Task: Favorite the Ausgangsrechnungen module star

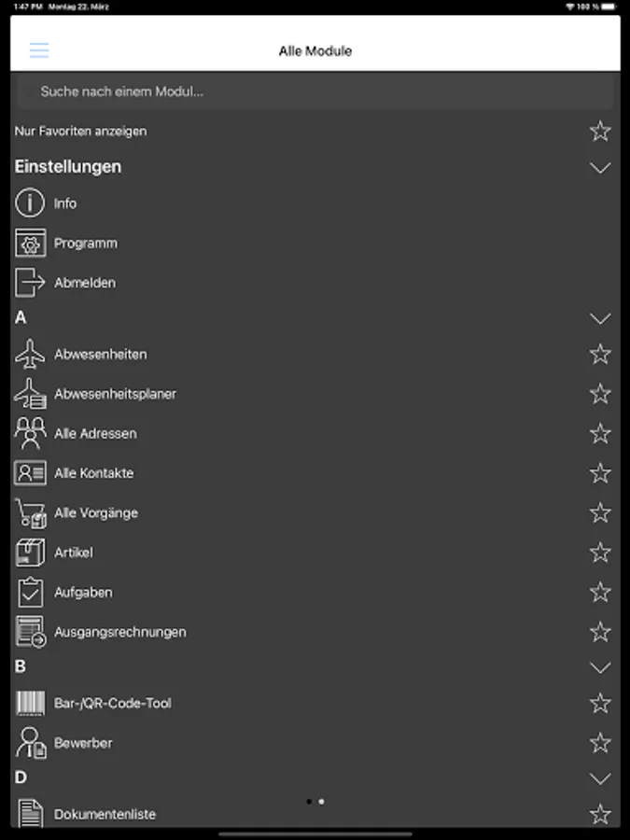Action: coord(600,632)
